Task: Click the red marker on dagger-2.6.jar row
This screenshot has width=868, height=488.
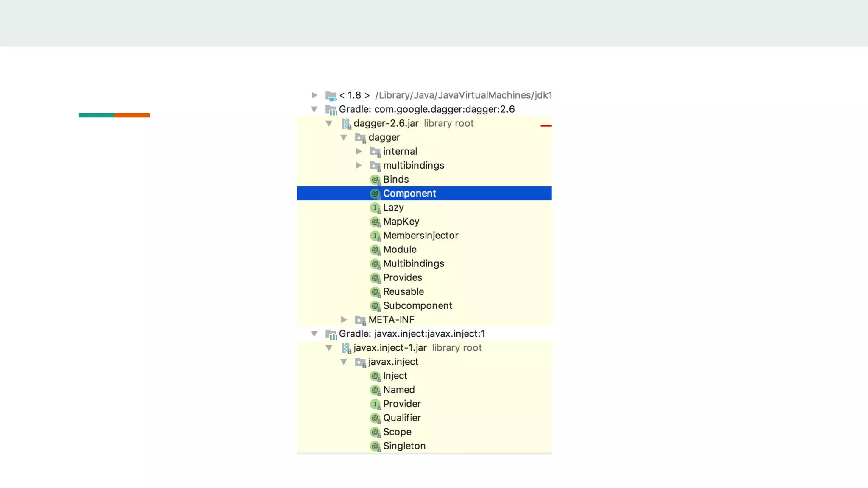Action: tap(546, 126)
